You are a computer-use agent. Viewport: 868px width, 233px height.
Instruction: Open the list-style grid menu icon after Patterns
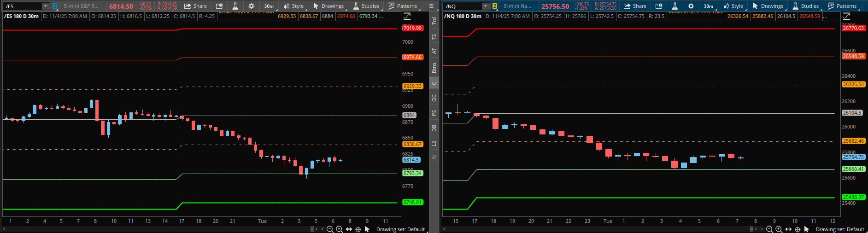(x=431, y=6)
